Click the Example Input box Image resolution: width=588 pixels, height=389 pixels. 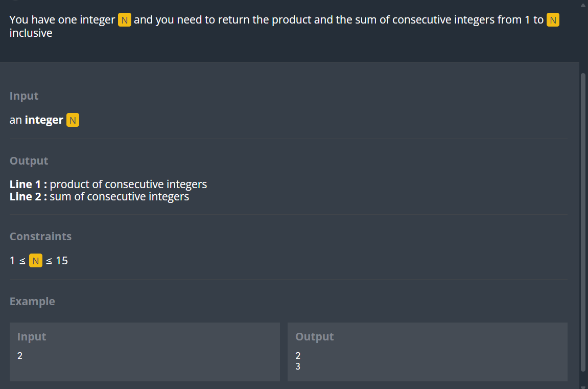click(x=145, y=352)
